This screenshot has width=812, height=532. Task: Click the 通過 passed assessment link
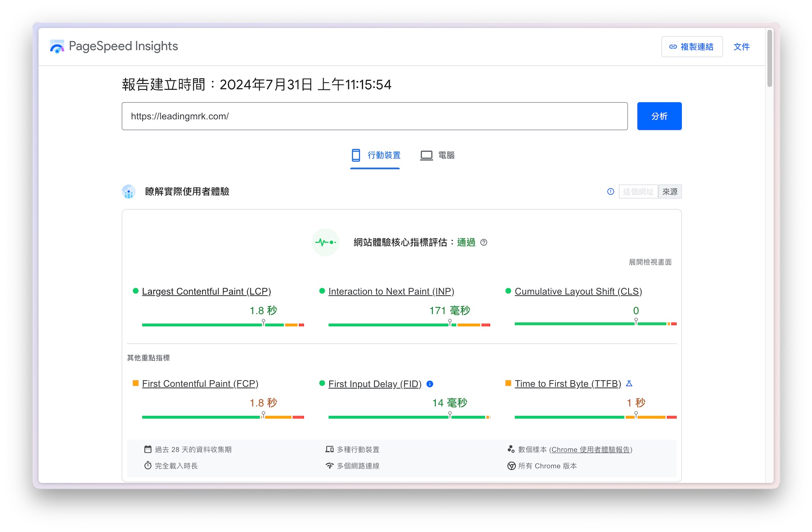tap(466, 242)
